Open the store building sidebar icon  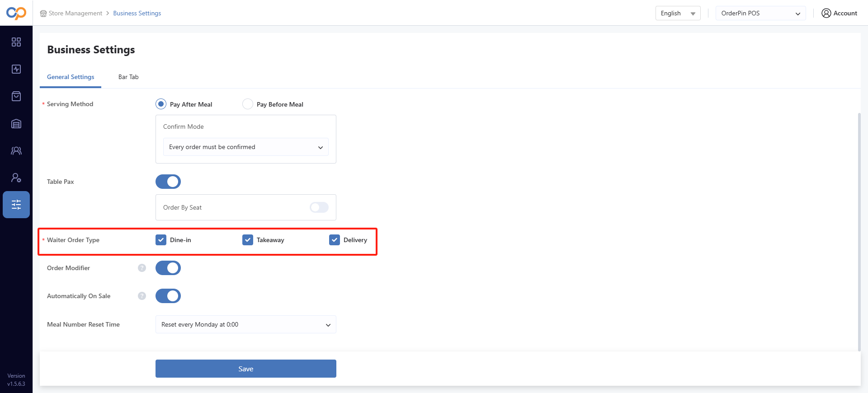tap(16, 124)
